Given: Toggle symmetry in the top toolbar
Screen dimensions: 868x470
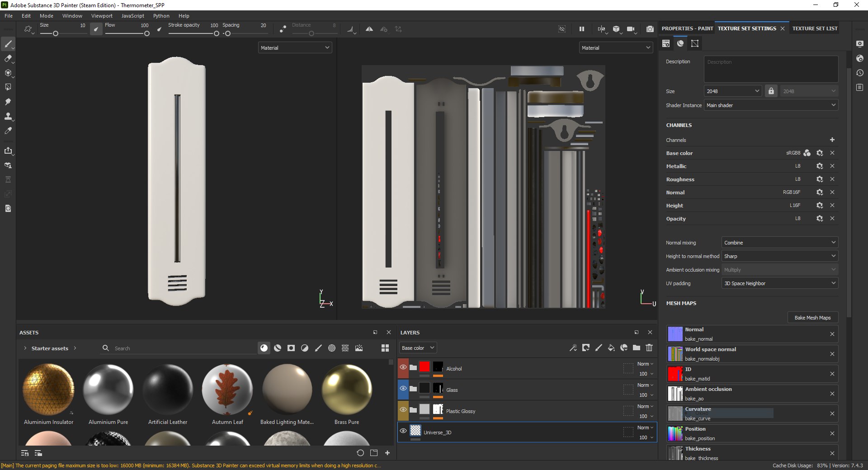Looking at the screenshot, I should click(369, 29).
